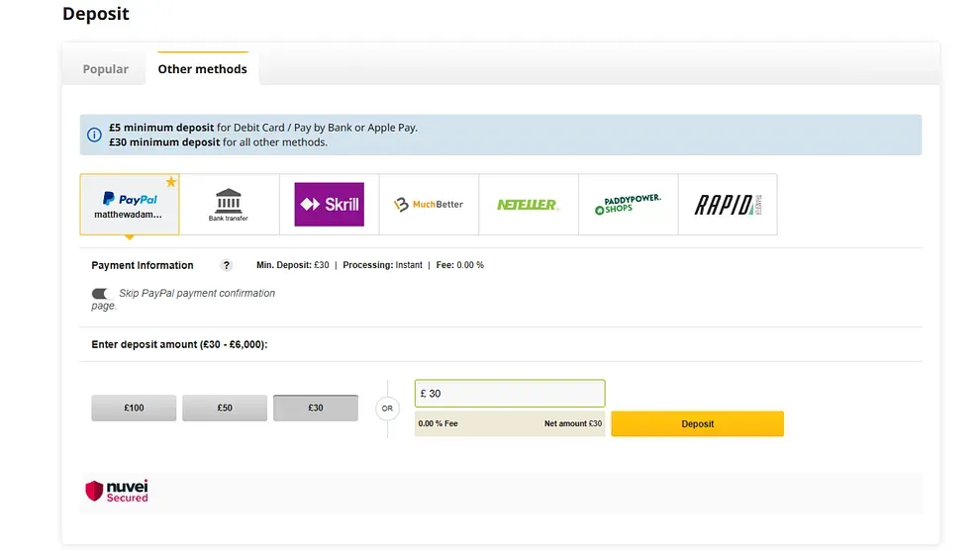Click 'Enter deposit amount (£30 - £6,000)' label

pyautogui.click(x=179, y=345)
